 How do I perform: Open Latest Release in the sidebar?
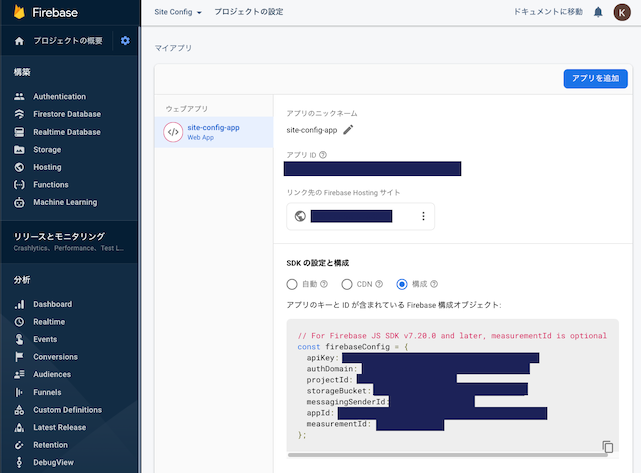pyautogui.click(x=60, y=427)
